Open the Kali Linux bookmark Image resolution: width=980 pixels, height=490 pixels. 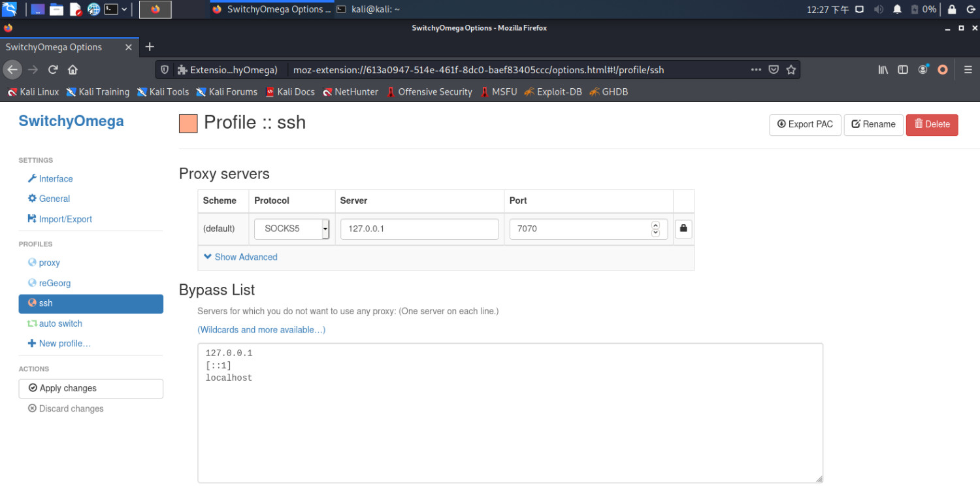click(33, 92)
